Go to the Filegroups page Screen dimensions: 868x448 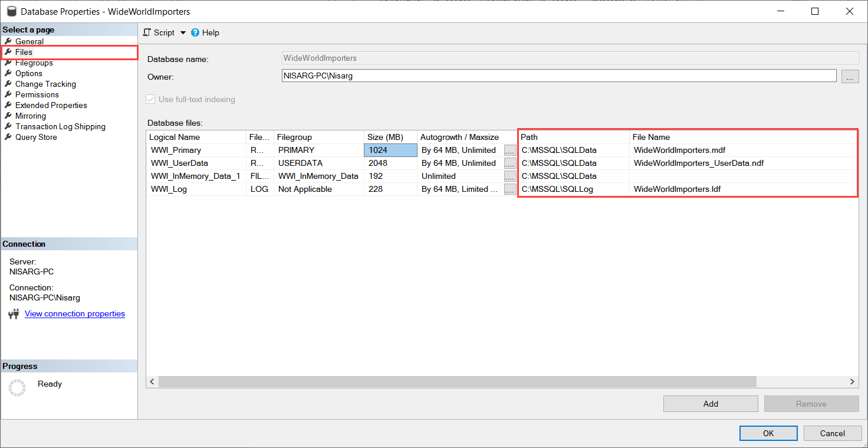(34, 63)
